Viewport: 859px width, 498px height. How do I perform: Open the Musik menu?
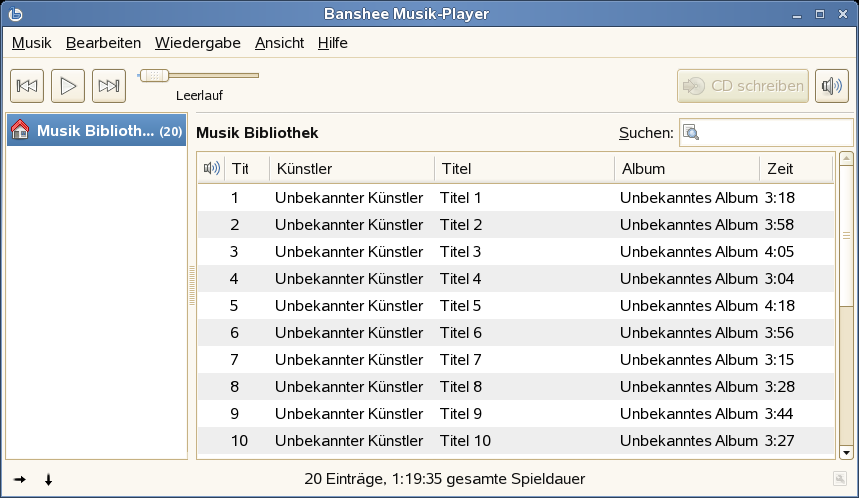(x=31, y=43)
